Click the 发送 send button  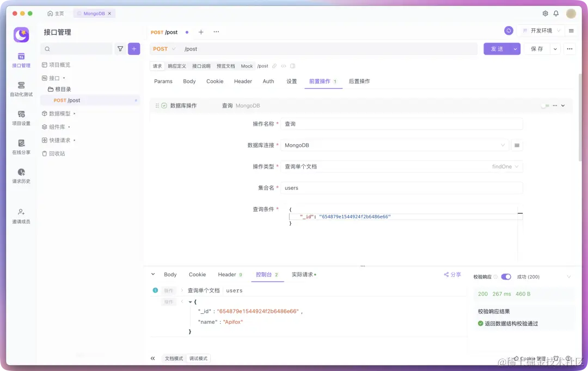pyautogui.click(x=497, y=48)
